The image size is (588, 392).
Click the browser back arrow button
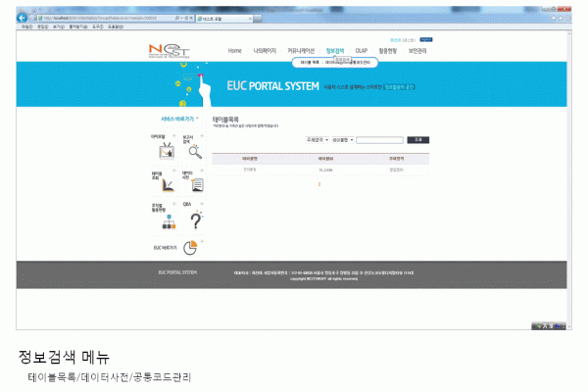tap(23, 18)
